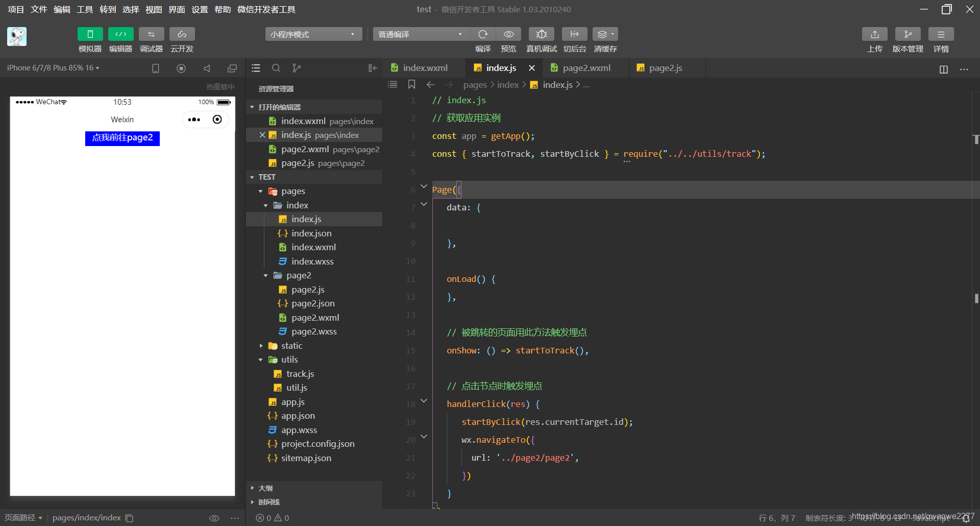980x526 pixels.
Task: Open the 文件 menu
Action: coord(39,9)
